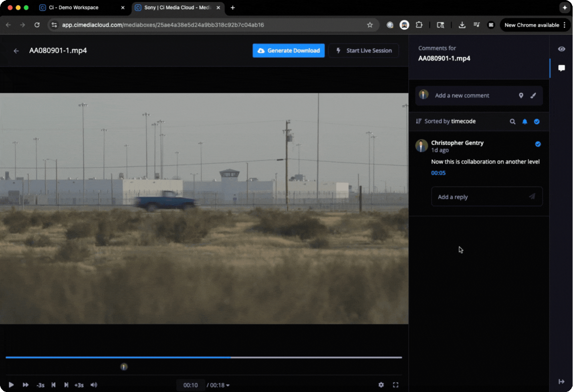The width and height of the screenshot is (573, 392).
Task: Go back using the arrow beside AA080901-1.mp4
Action: 16,51
